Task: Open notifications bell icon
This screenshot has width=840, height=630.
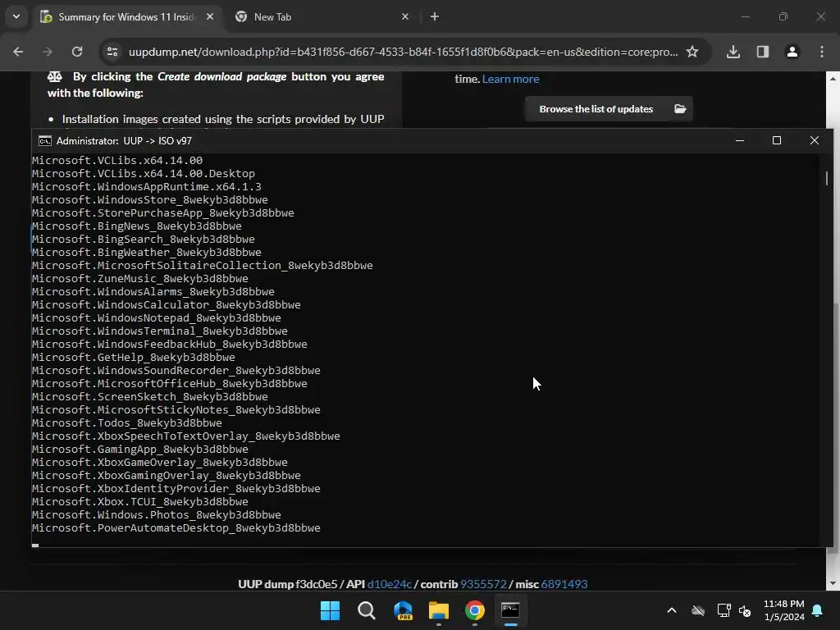Action: 818,610
